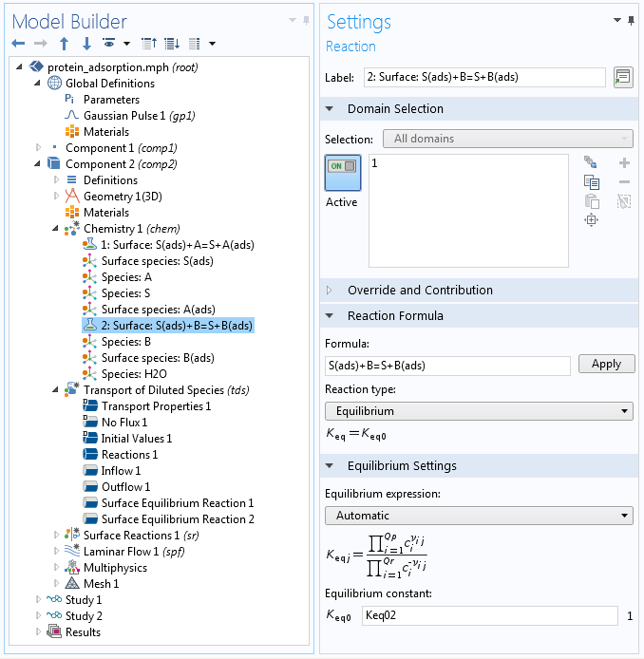Open the Reaction type Equilibrium dropdown
644x659 pixels.
(x=479, y=411)
